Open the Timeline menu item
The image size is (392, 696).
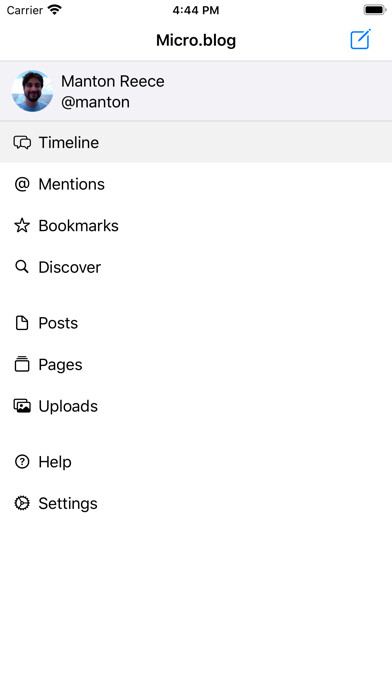click(196, 142)
